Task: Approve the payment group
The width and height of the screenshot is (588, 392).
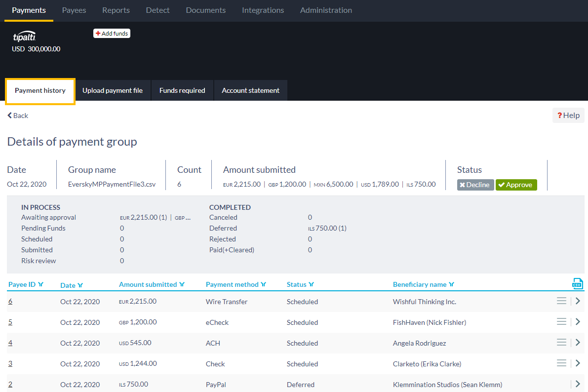Action: (515, 185)
